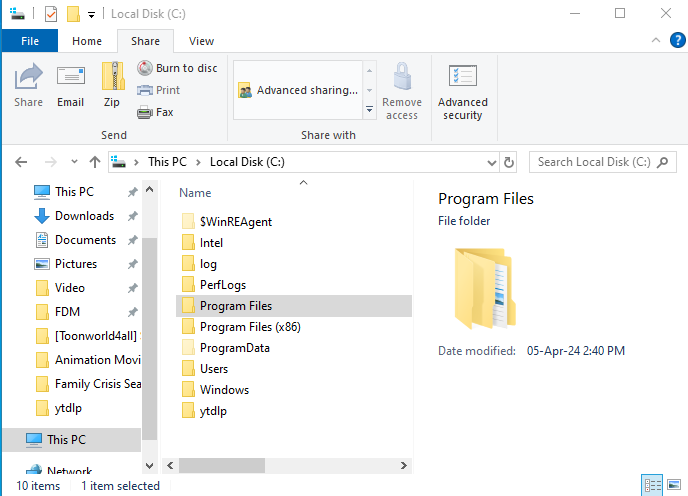Refresh the current folder view
The image size is (688, 496).
coord(509,162)
